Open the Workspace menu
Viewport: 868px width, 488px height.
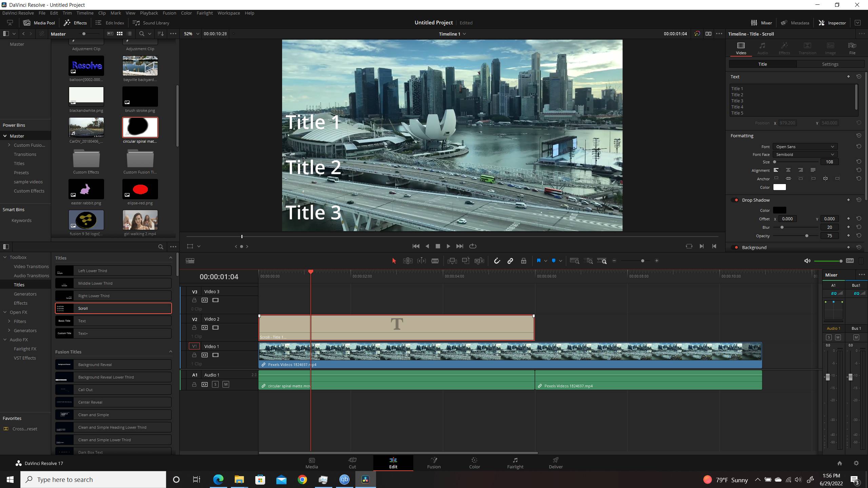coord(229,13)
